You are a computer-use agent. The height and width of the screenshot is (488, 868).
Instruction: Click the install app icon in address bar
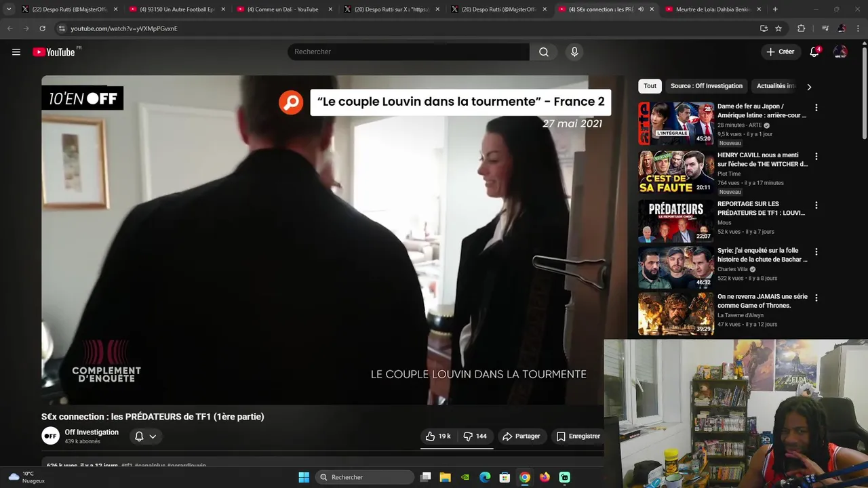[x=764, y=28]
